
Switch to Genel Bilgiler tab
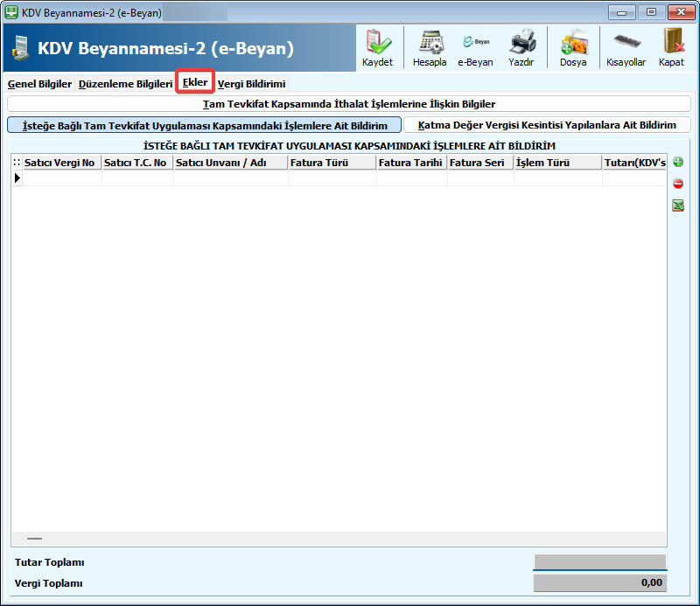(39, 84)
